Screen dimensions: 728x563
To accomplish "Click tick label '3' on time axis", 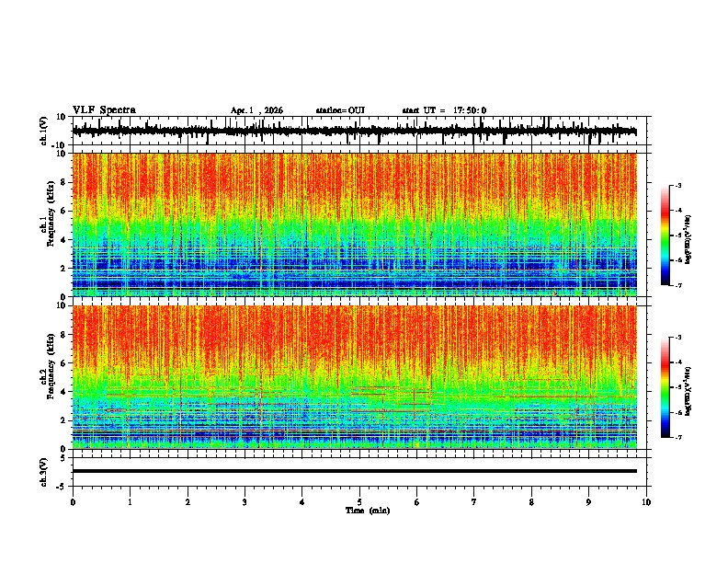I will 245,502.
